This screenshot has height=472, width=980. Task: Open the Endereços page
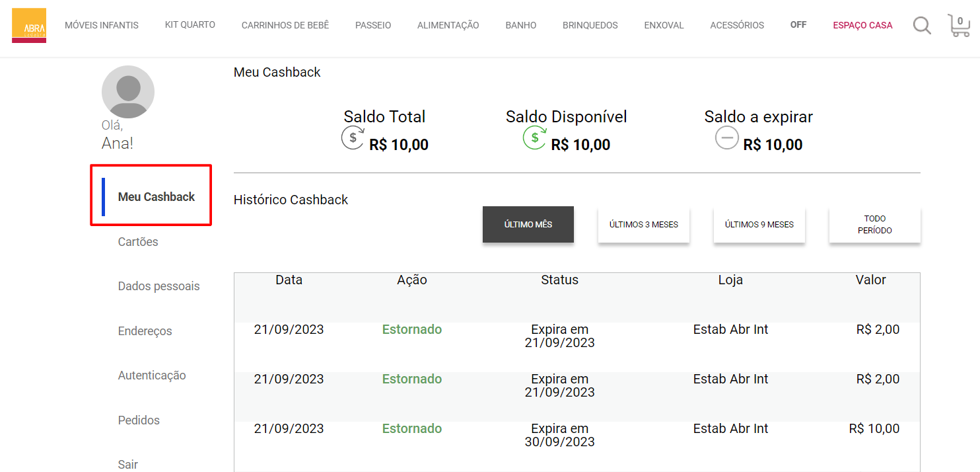[x=145, y=331]
